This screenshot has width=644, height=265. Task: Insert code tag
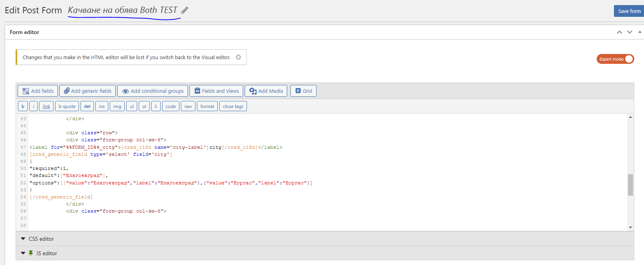(171, 106)
